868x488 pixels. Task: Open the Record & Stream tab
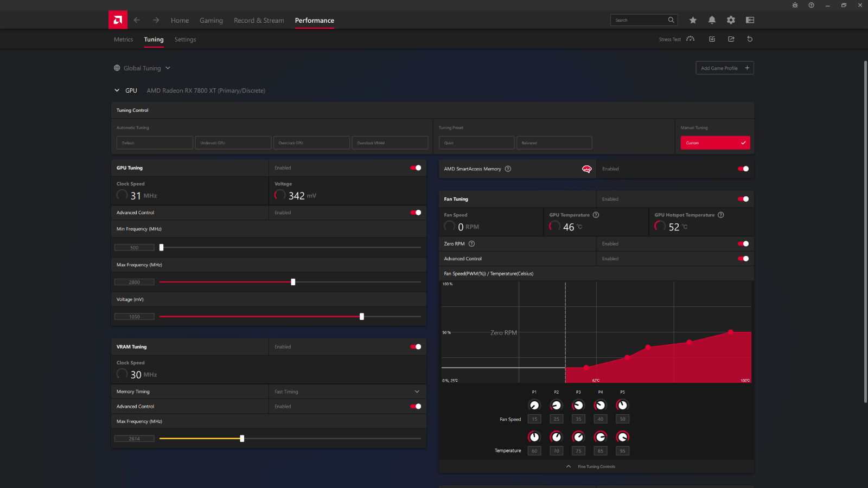pos(259,20)
